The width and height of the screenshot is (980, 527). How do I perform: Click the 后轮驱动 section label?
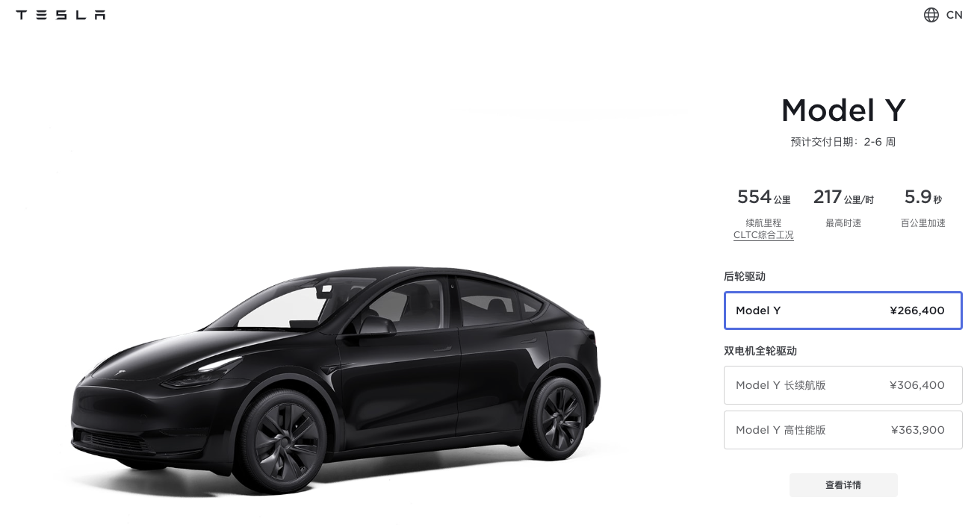coord(745,276)
